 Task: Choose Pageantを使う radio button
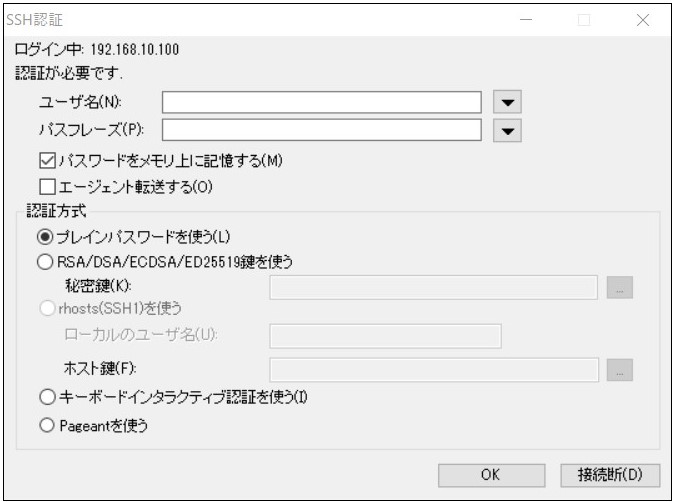tap(46, 425)
